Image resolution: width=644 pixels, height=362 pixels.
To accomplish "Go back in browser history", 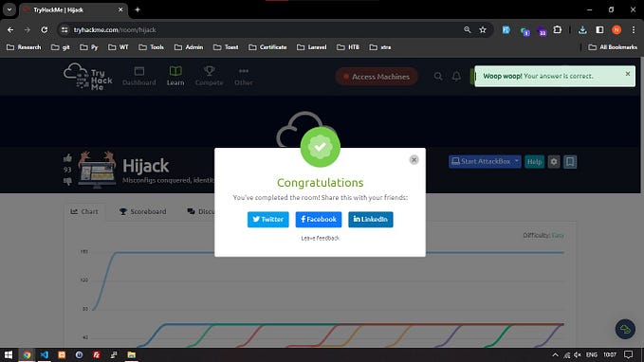I will click(x=10, y=30).
